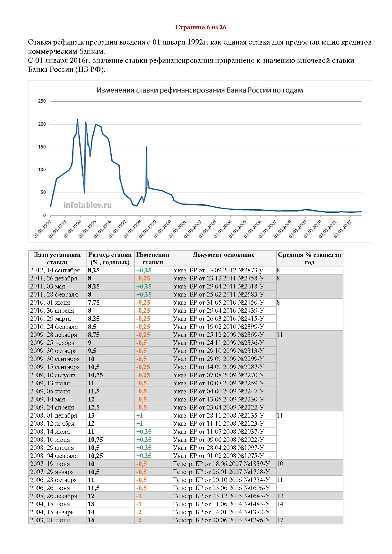Select the "Документ основание" column header
The width and height of the screenshot is (392, 554).
point(223,255)
